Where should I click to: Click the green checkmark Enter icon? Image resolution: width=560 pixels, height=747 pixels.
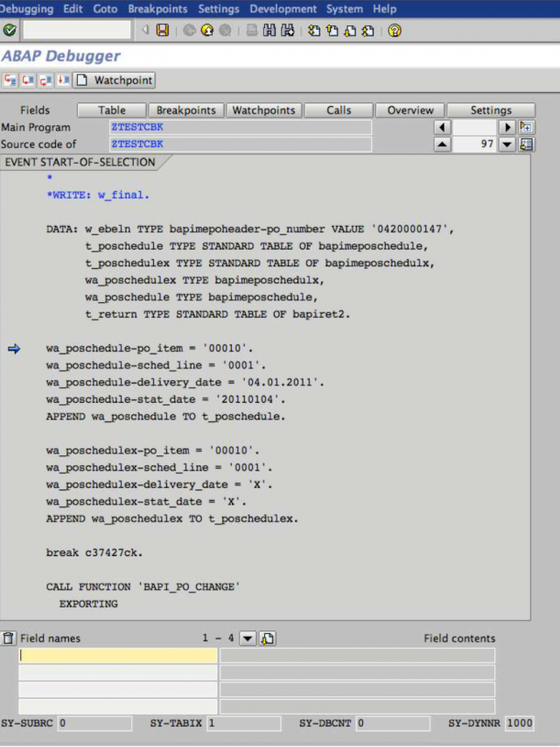9,31
